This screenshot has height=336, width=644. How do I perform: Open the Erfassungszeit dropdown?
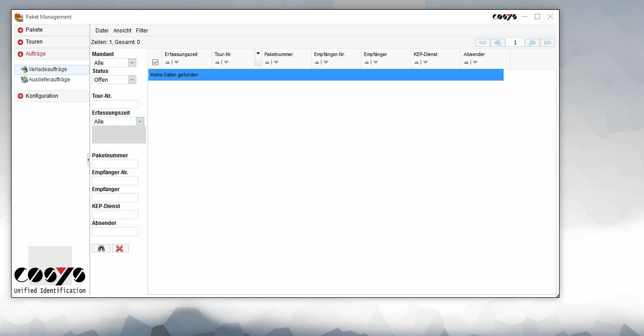click(x=140, y=121)
